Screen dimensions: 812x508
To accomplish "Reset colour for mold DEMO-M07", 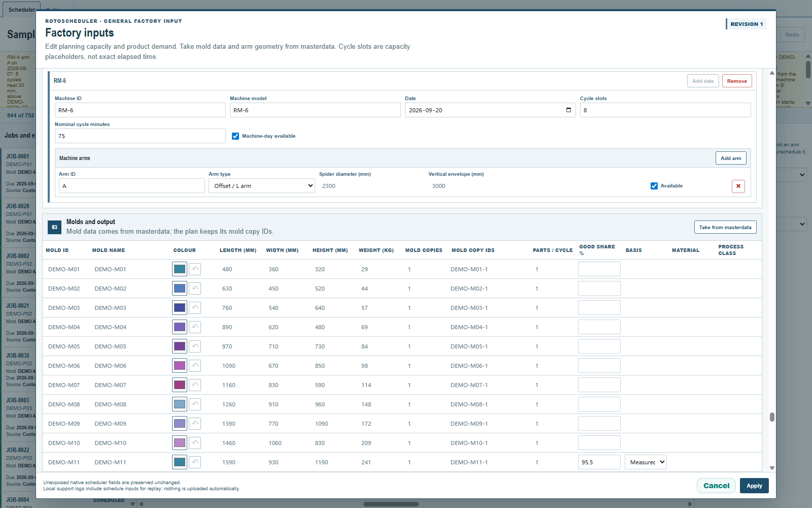I will 195,385.
